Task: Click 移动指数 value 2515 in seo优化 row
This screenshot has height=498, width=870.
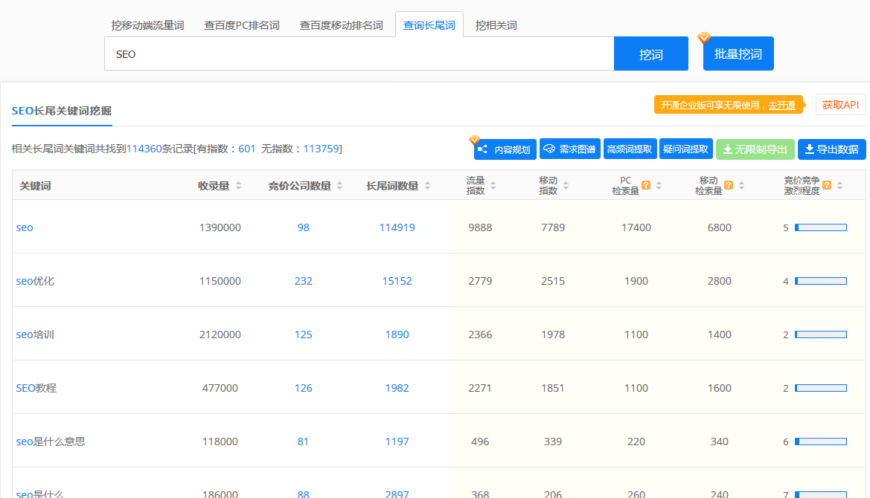Action: click(x=553, y=281)
